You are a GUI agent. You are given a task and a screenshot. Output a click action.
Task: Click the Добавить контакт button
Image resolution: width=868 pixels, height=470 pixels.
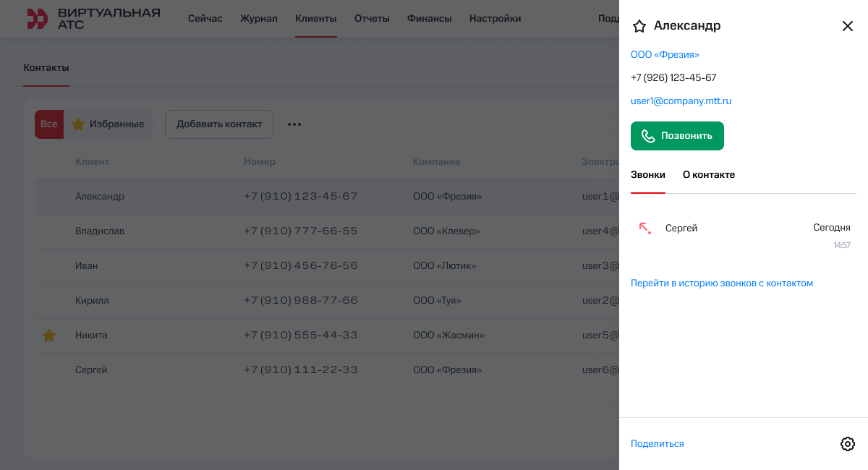219,124
